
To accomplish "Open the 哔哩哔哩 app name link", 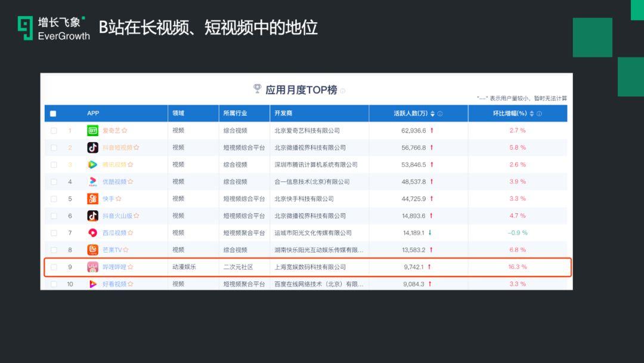I will point(114,267).
